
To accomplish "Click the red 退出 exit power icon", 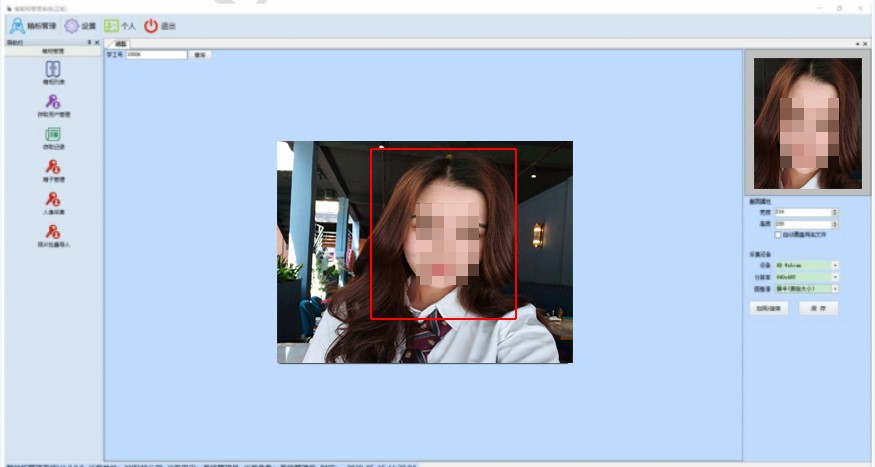I will [x=151, y=26].
